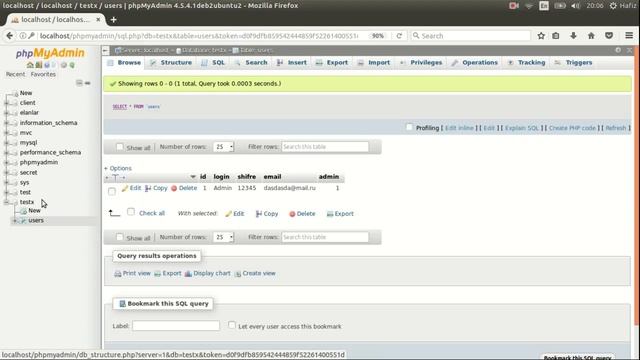Viewport: 640px width, 360px height.
Task: Open the Operations tab
Action: click(474, 62)
